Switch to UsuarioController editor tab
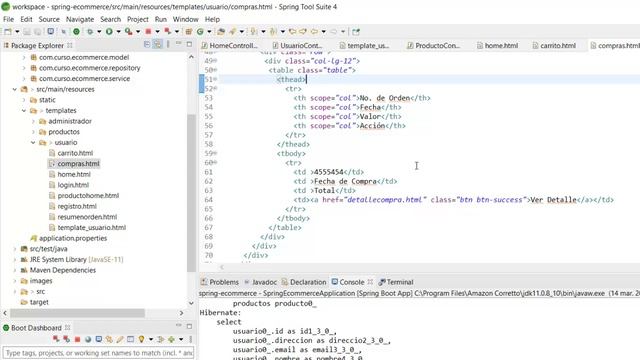 (297, 46)
